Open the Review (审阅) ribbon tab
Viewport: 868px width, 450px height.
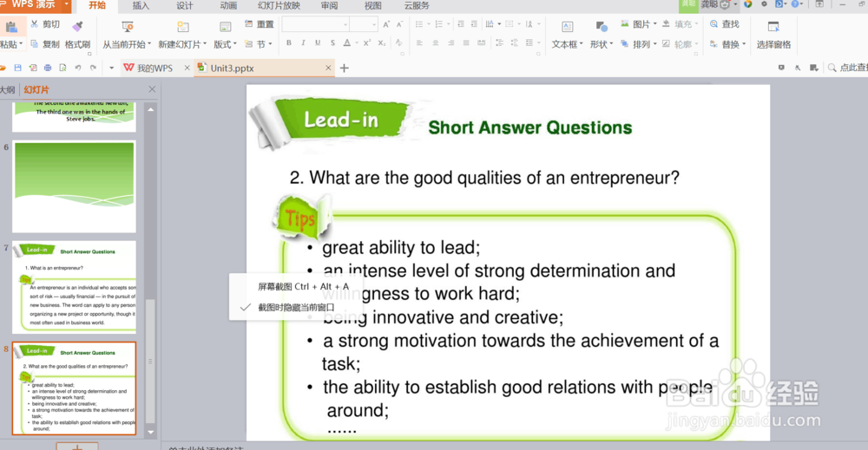click(x=329, y=5)
